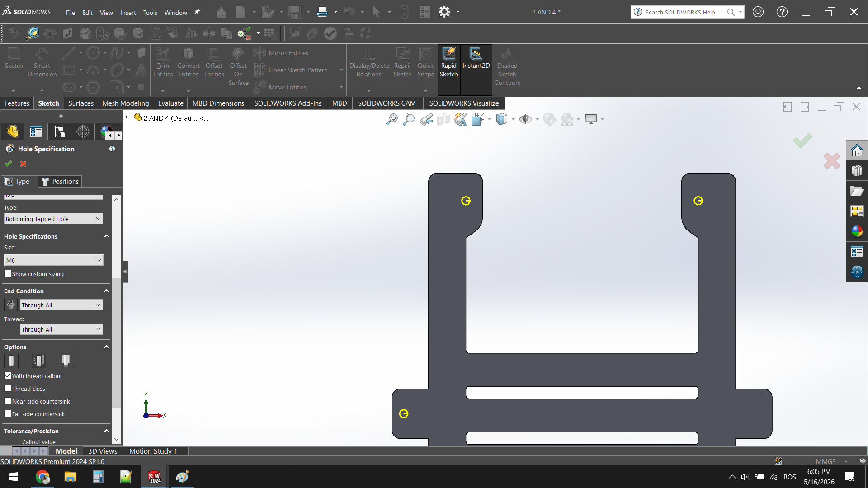Click the Windows Start button
This screenshot has height=488, width=868.
(14, 477)
